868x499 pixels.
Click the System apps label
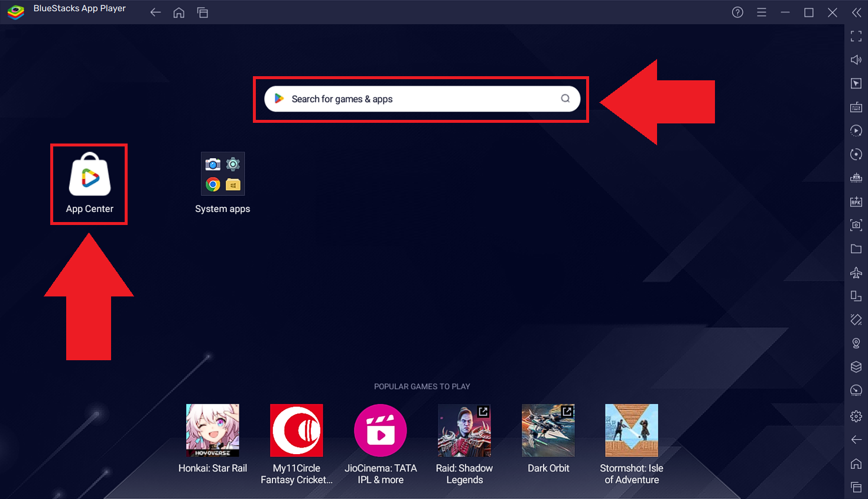point(223,208)
